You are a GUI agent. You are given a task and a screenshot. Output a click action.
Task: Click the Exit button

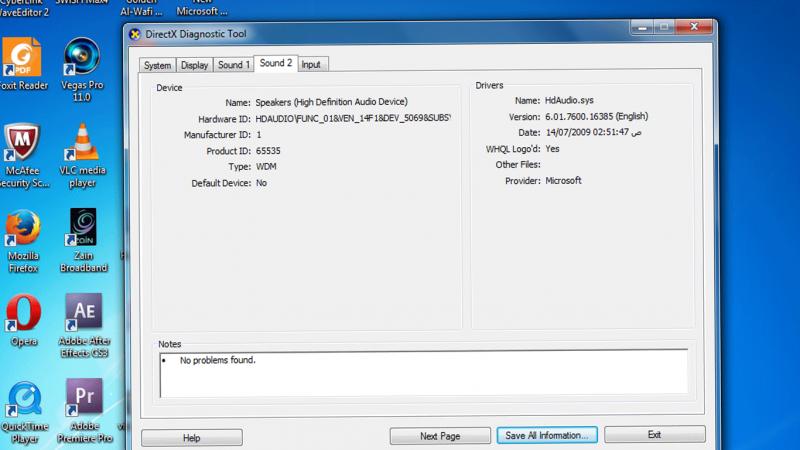[x=655, y=434]
